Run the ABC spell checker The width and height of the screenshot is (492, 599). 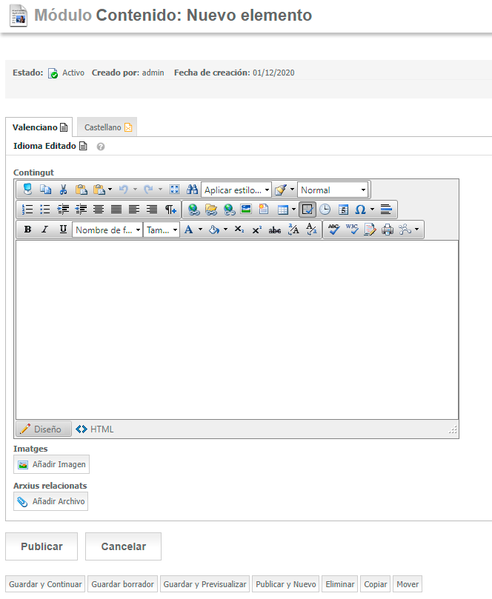[334, 229]
